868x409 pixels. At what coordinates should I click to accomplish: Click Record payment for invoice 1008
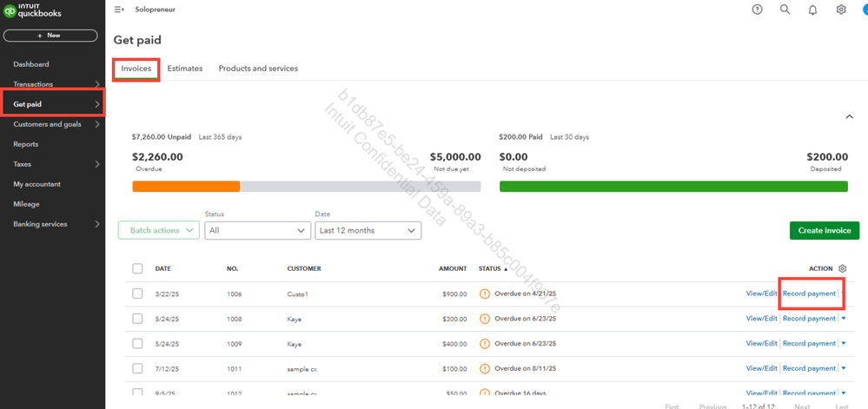coord(809,318)
